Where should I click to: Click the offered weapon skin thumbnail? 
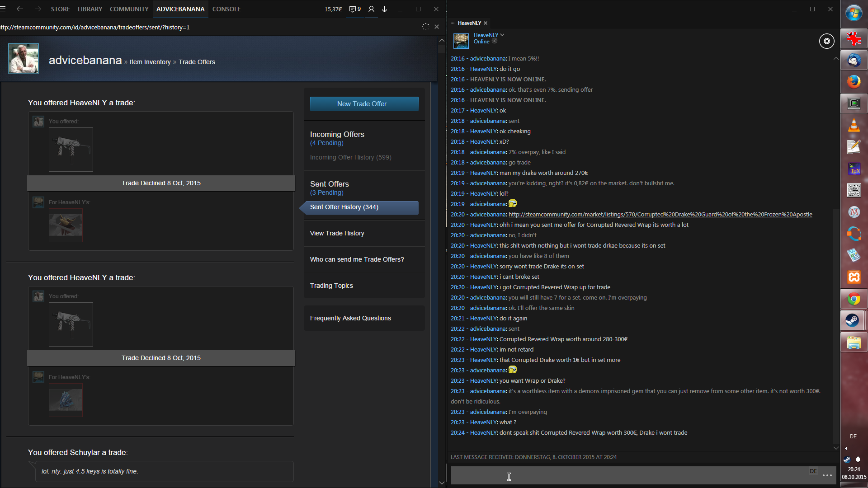(71, 150)
